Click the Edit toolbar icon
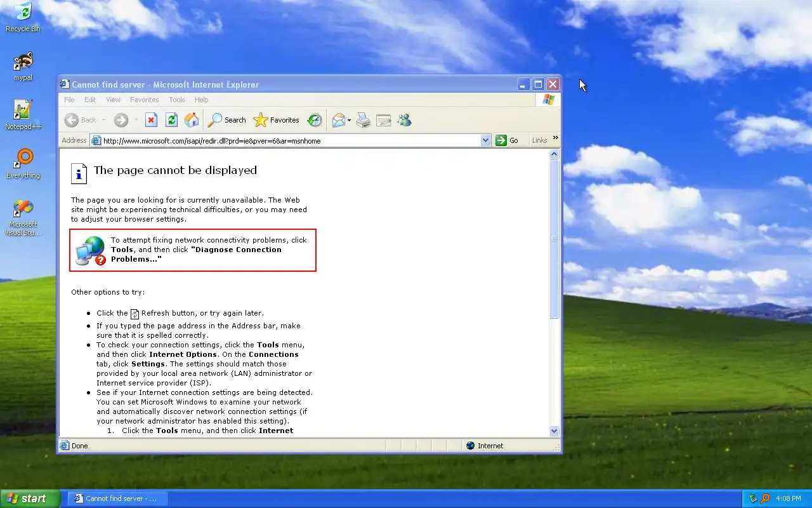Screen dimensions: 812x508 [x=384, y=120]
